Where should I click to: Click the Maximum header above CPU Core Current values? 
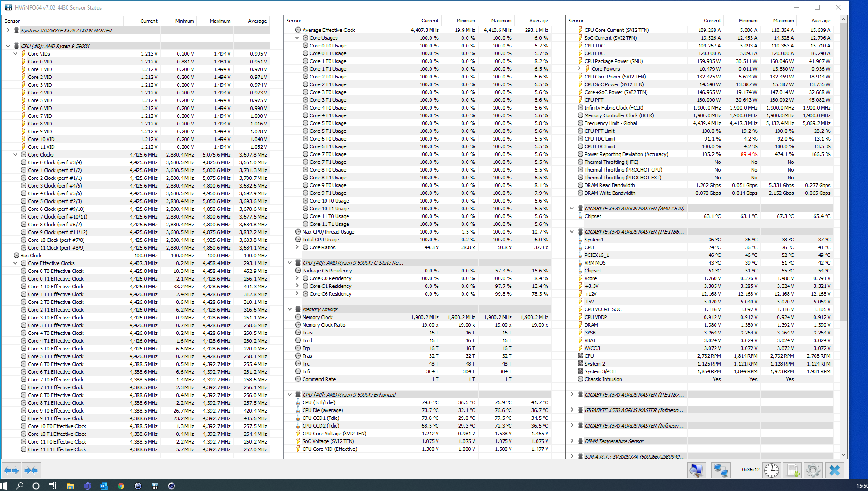[778, 21]
